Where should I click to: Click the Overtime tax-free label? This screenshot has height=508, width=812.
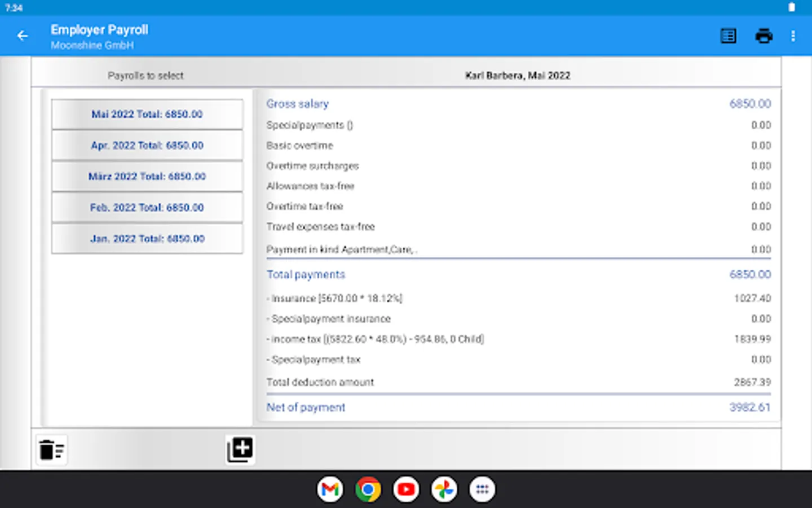coord(304,207)
